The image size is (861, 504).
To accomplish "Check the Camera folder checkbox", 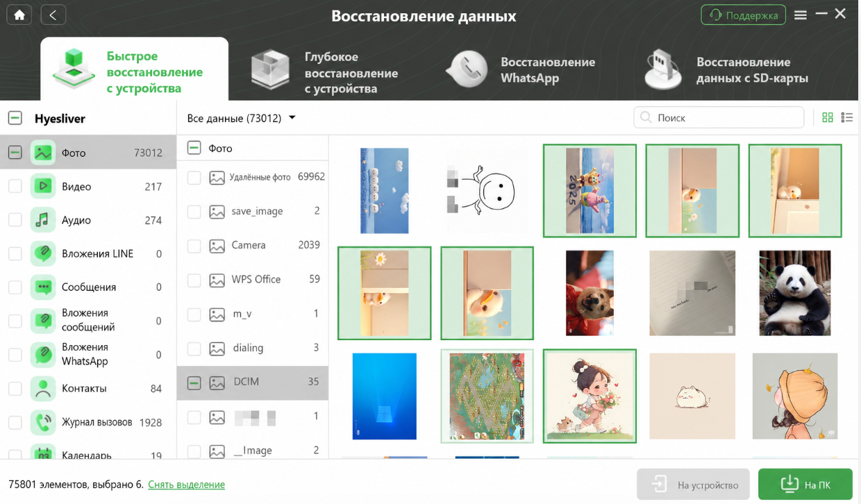I will [194, 245].
